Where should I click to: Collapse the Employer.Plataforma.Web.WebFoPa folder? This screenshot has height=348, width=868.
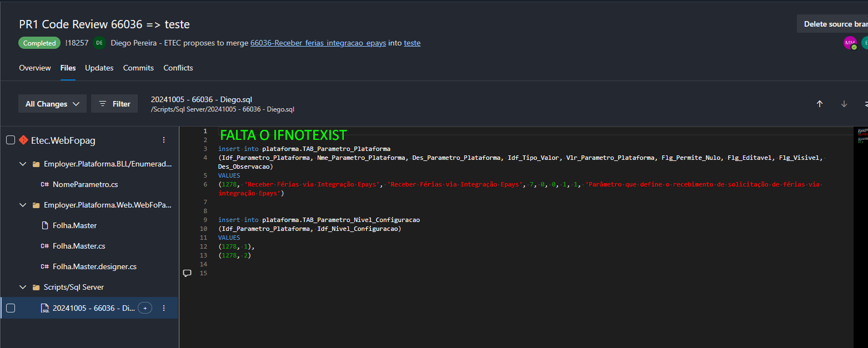point(23,205)
